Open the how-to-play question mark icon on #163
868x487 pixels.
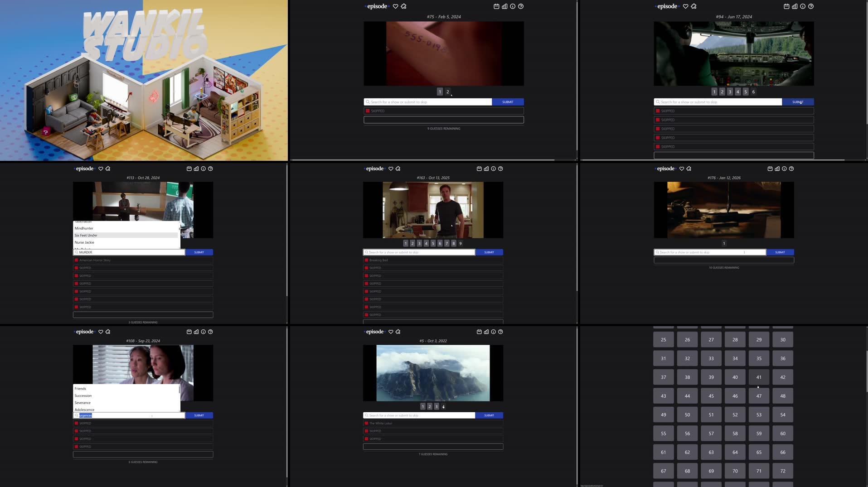point(500,168)
